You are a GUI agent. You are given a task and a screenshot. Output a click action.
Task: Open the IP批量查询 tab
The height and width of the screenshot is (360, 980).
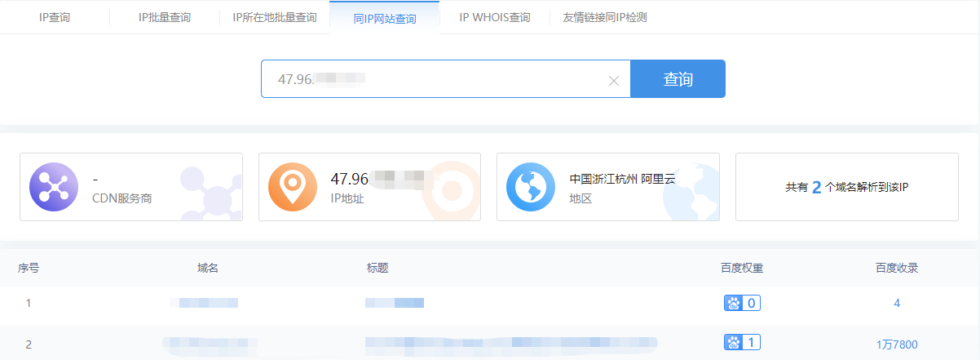click(x=165, y=17)
